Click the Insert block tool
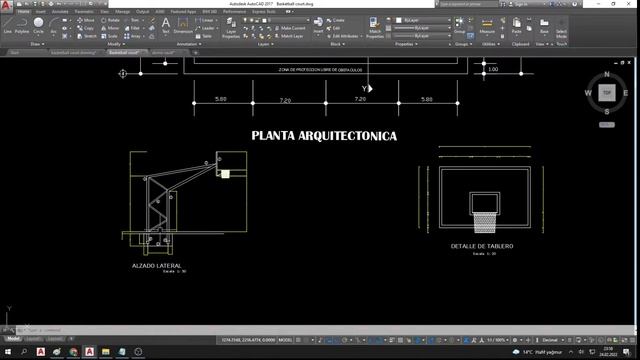Screen dimensions: 640x360 point(318,25)
